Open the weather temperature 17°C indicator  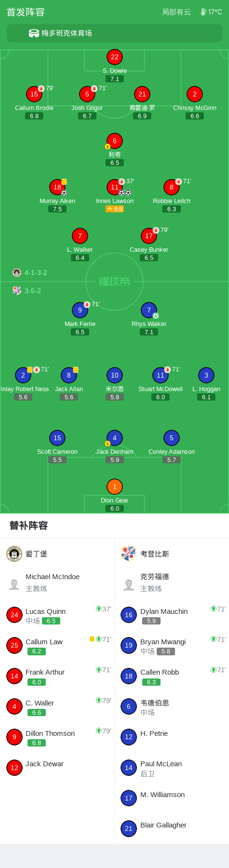coord(212,12)
